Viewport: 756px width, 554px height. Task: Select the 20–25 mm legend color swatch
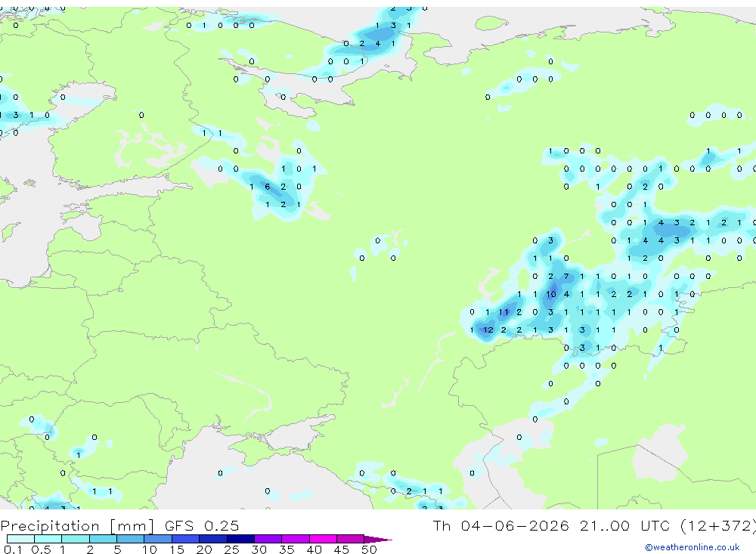(x=213, y=539)
